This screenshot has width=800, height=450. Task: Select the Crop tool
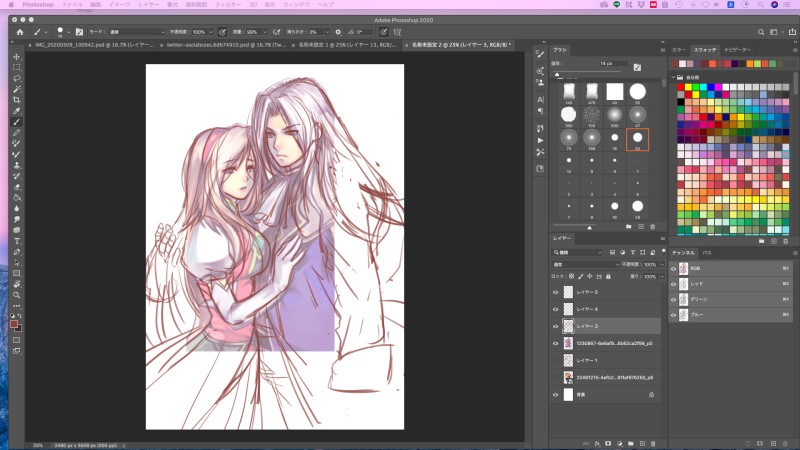coord(17,100)
